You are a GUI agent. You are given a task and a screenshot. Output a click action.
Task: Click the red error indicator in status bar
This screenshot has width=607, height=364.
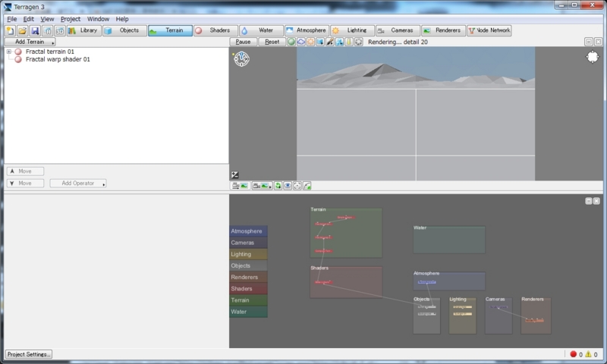coord(574,354)
